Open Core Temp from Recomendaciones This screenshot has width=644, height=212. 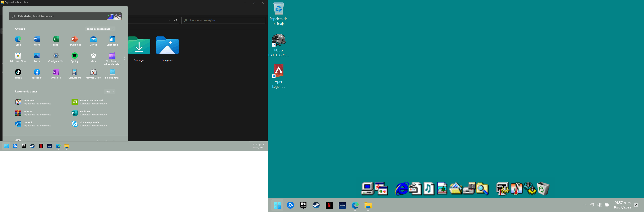[33, 102]
